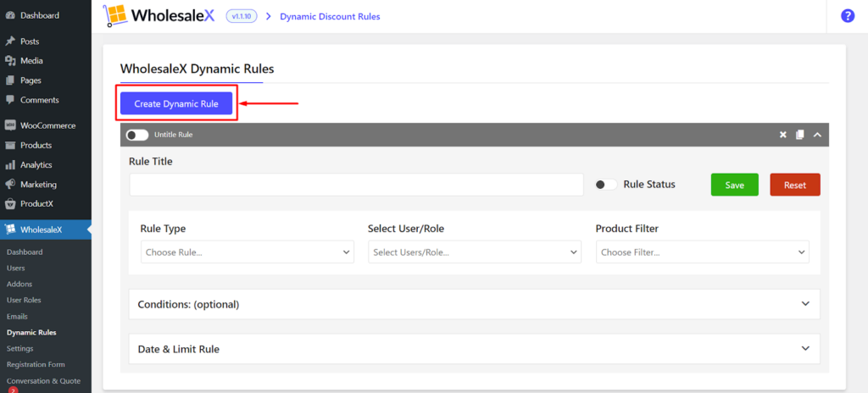Open the Product Filter dropdown
The image size is (868, 393).
point(703,252)
